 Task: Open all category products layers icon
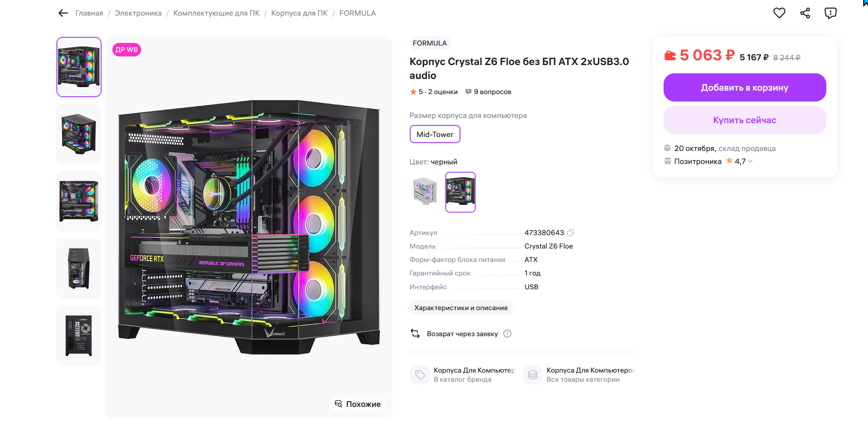point(533,375)
